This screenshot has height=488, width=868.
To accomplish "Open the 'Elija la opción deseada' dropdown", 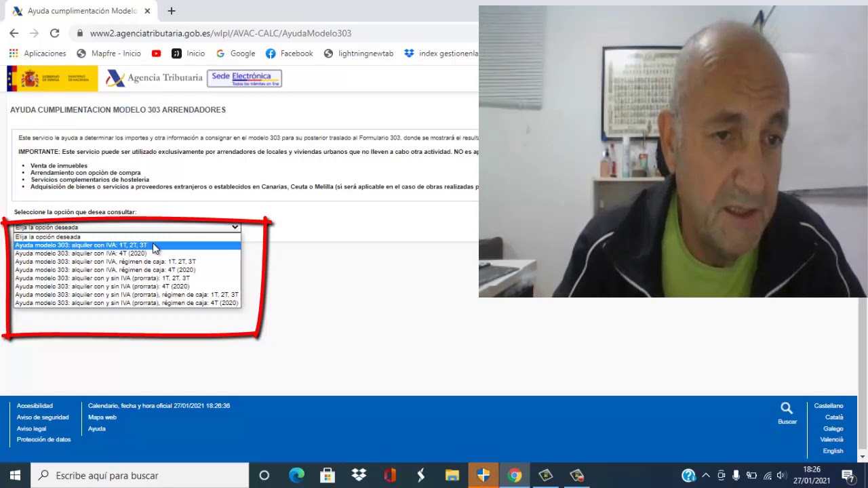I will coord(127,227).
